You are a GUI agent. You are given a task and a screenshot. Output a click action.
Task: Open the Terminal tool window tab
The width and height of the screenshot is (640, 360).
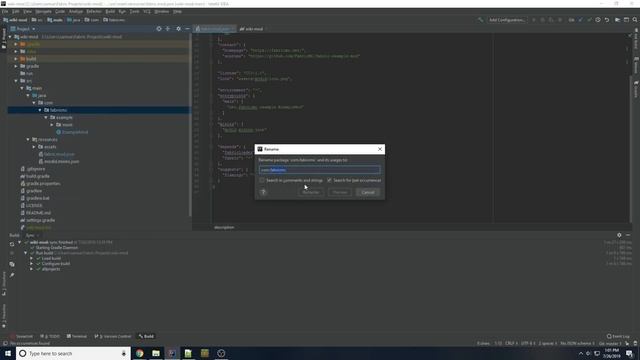point(77,336)
